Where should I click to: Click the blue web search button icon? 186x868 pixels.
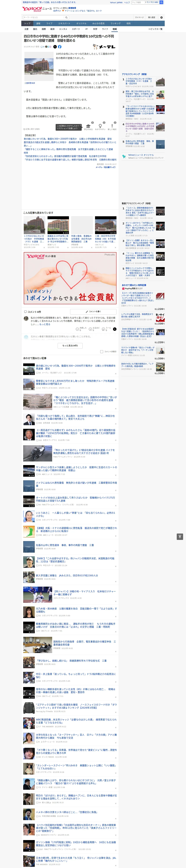[x=161, y=2]
